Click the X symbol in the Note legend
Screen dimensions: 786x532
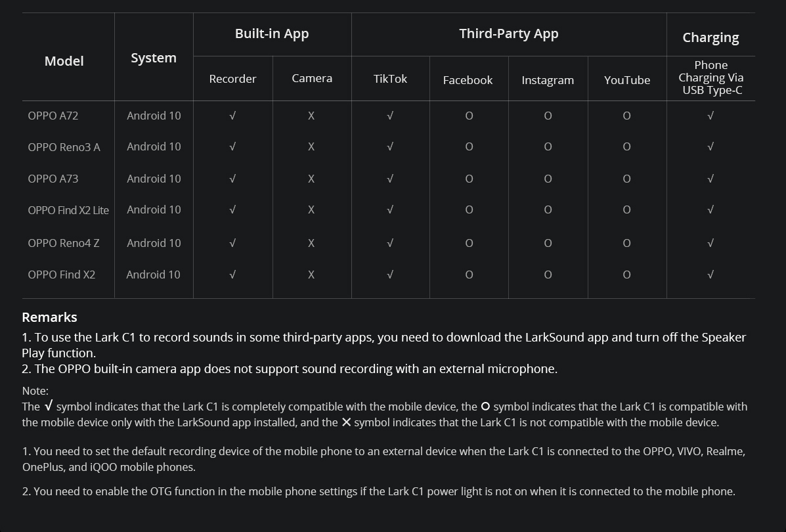pos(346,422)
